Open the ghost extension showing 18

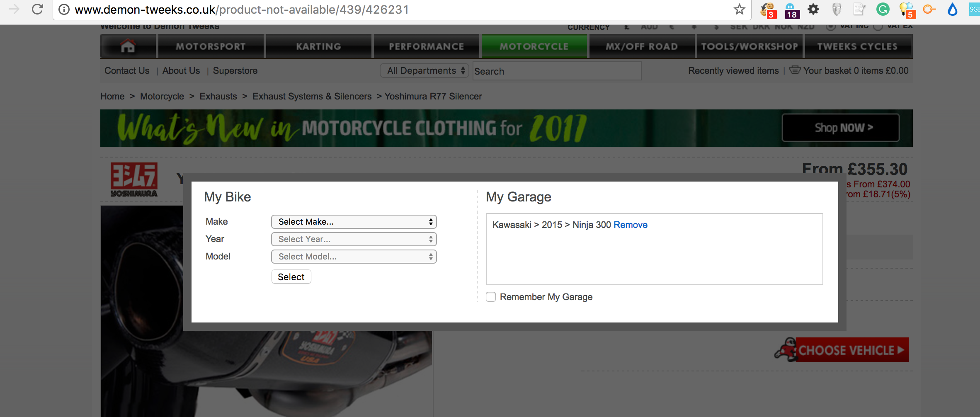coord(791,10)
